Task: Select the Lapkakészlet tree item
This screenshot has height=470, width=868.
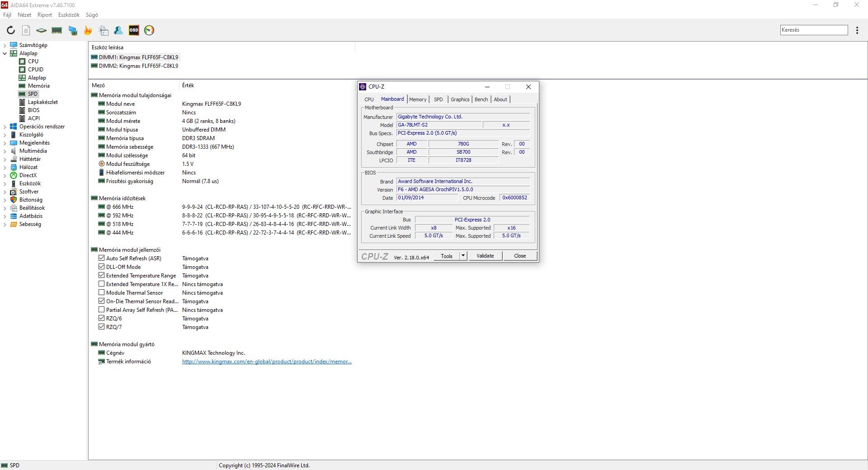Action: (x=43, y=102)
